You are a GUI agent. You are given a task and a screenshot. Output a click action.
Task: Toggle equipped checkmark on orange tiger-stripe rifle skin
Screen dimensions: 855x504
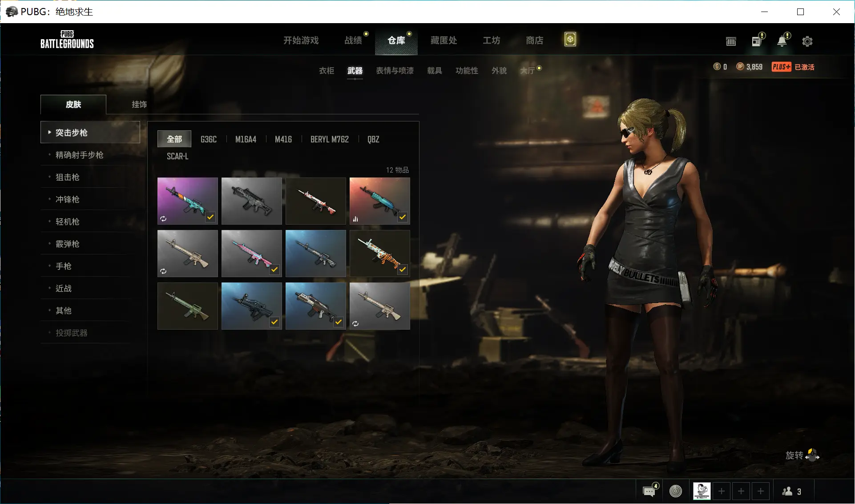[x=403, y=270]
